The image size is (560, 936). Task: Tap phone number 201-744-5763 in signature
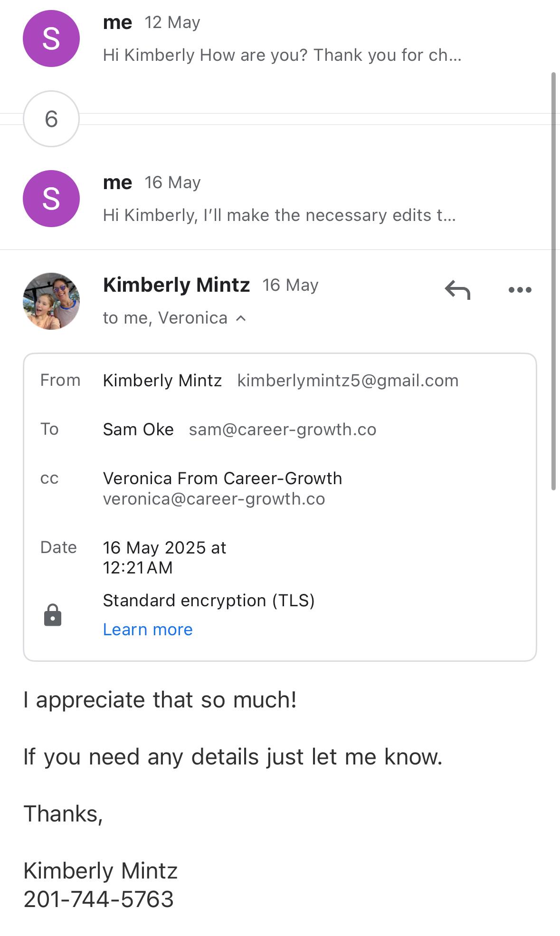(x=99, y=899)
